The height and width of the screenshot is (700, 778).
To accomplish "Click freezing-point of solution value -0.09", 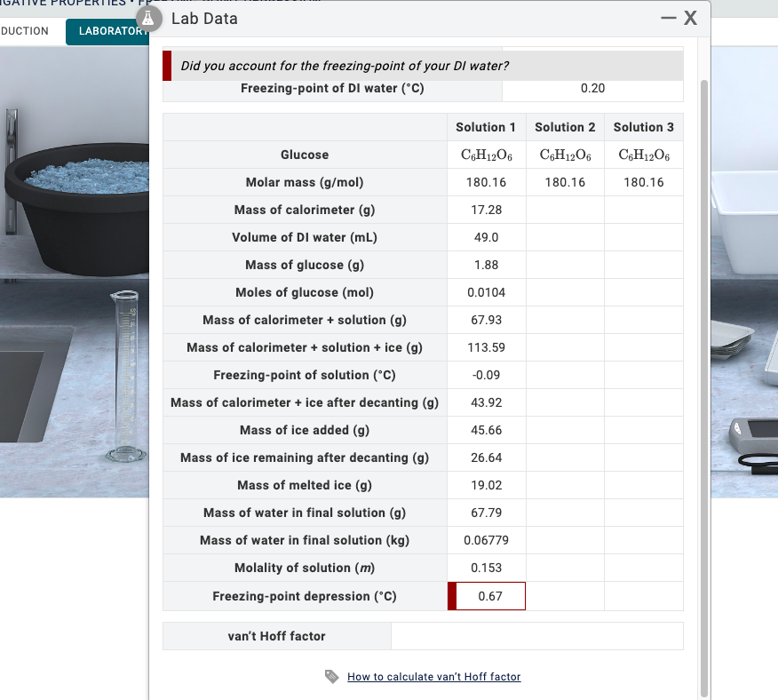I will 487,376.
